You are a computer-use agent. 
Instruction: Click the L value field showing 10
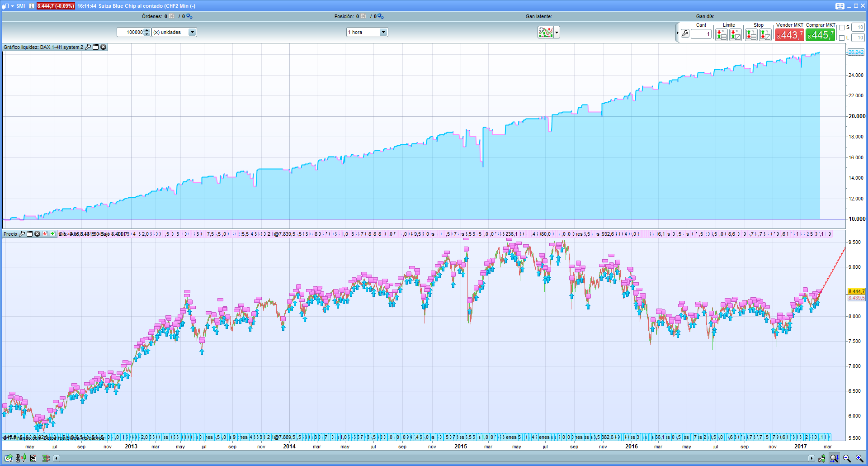[858, 38]
